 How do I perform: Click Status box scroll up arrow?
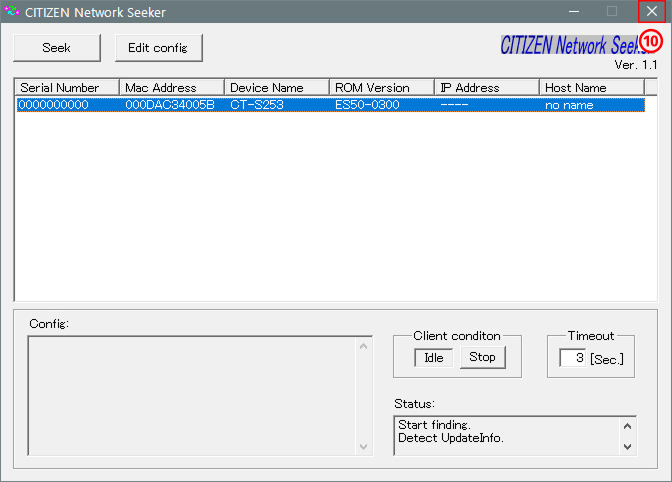click(x=628, y=424)
